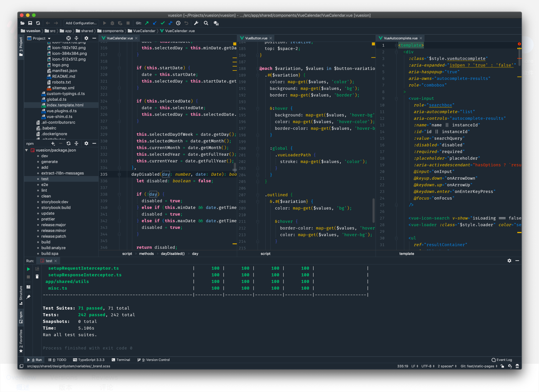
Task: Click the yellow warning marker above VueCalendar scrollbar
Action: [x=235, y=44]
